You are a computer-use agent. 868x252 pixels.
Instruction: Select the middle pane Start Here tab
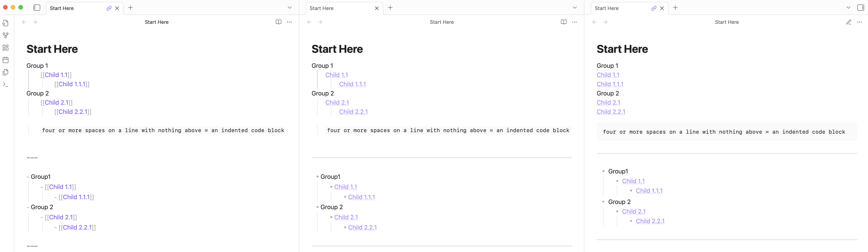[x=337, y=8]
